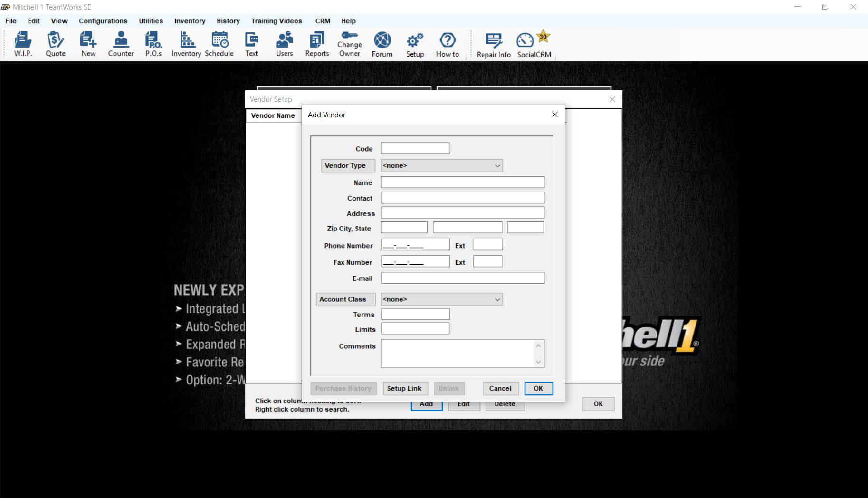868x498 pixels.
Task: Open the SocialCRM icon
Action: pyautogui.click(x=533, y=44)
